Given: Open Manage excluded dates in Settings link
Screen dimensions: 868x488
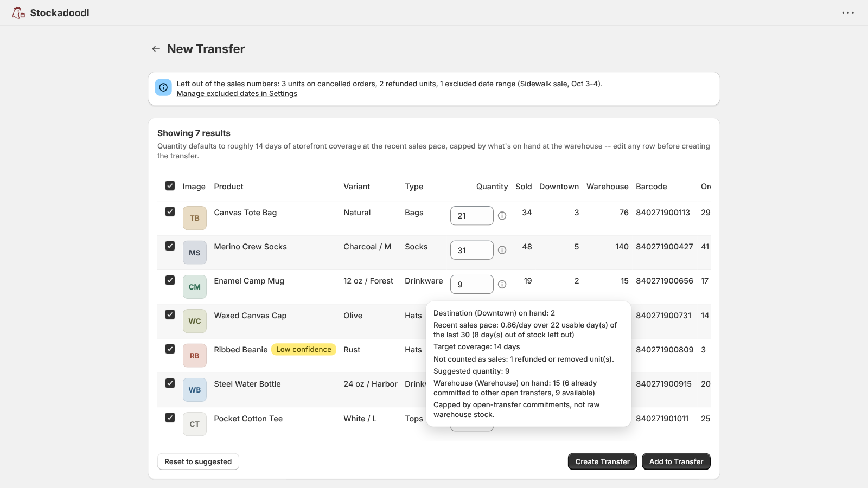Looking at the screenshot, I should point(237,93).
